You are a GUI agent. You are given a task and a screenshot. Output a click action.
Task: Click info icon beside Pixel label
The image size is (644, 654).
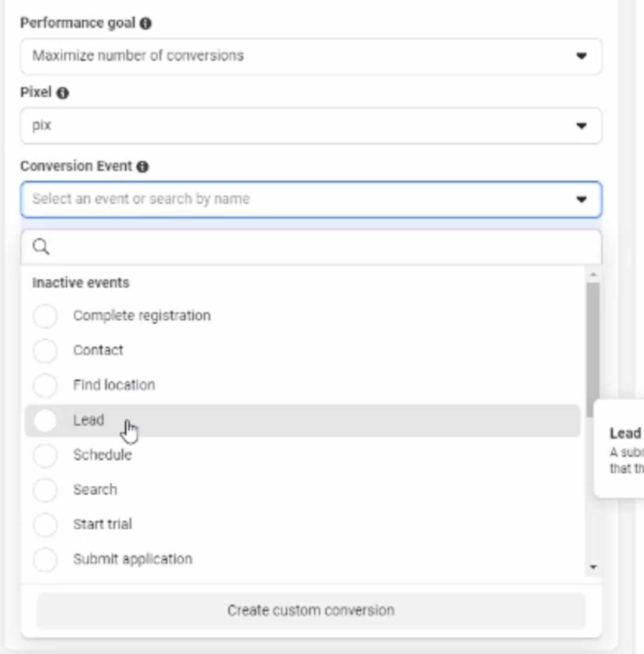pos(63,93)
